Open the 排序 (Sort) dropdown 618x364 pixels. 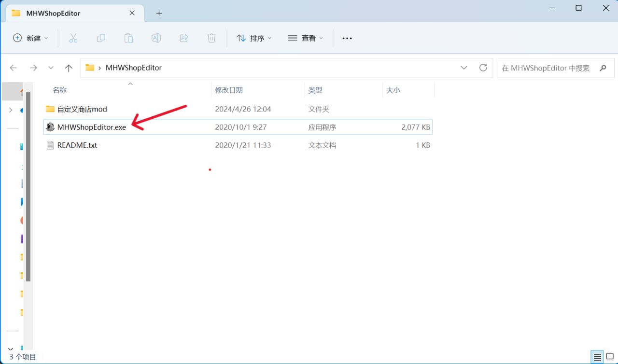(x=254, y=38)
